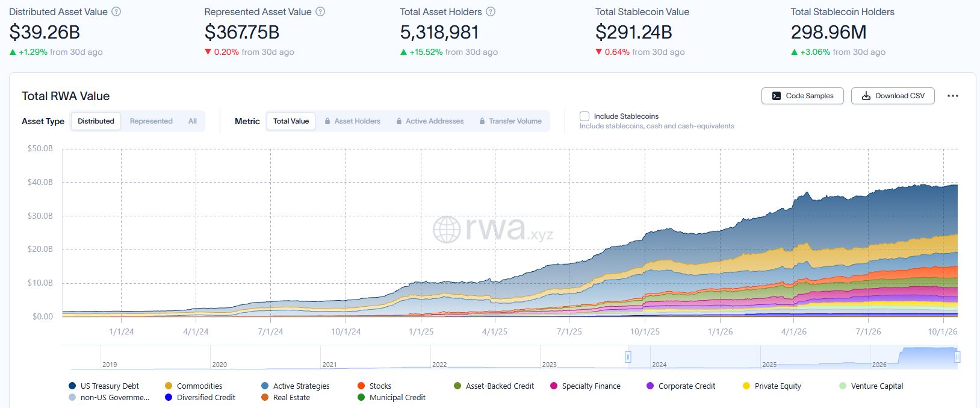The height and width of the screenshot is (408, 980).
Task: Toggle Specialty Finance legend entry
Action: tap(585, 386)
